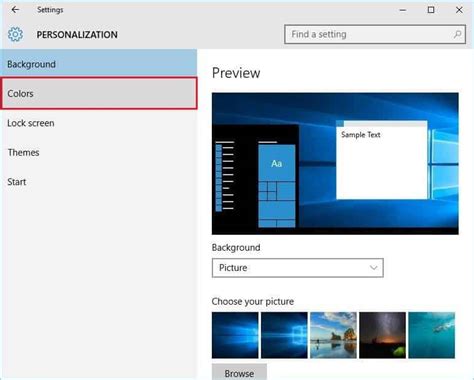Choose the underwater swimmer wallpaper
Image resolution: width=474 pixels, height=380 pixels.
[x=432, y=335]
